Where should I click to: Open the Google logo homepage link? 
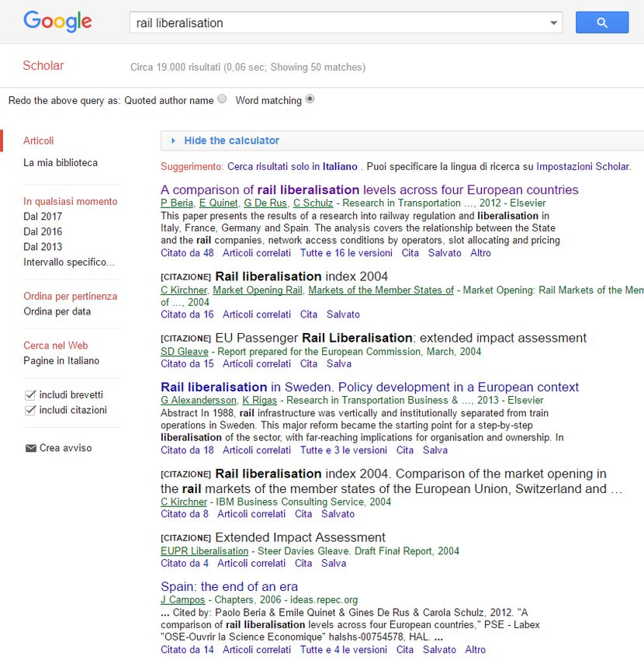(x=57, y=21)
